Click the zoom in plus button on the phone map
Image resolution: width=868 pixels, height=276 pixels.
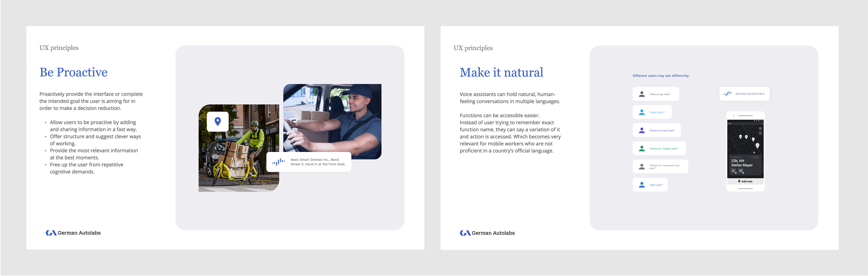pos(760,128)
